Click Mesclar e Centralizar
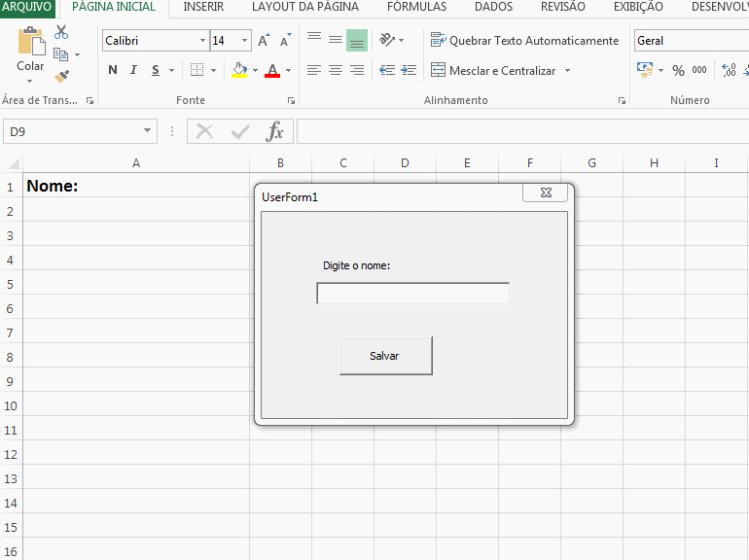The image size is (749, 560). pyautogui.click(x=493, y=71)
